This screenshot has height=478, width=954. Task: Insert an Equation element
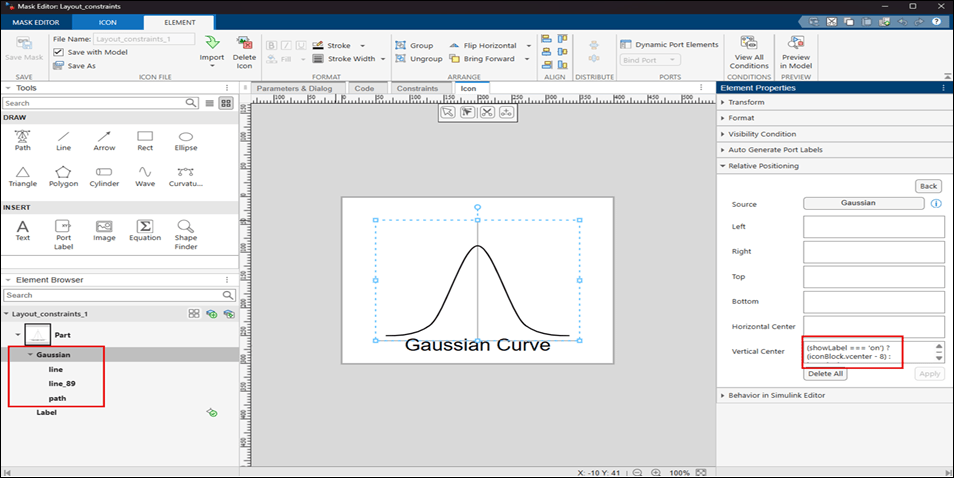[145, 229]
